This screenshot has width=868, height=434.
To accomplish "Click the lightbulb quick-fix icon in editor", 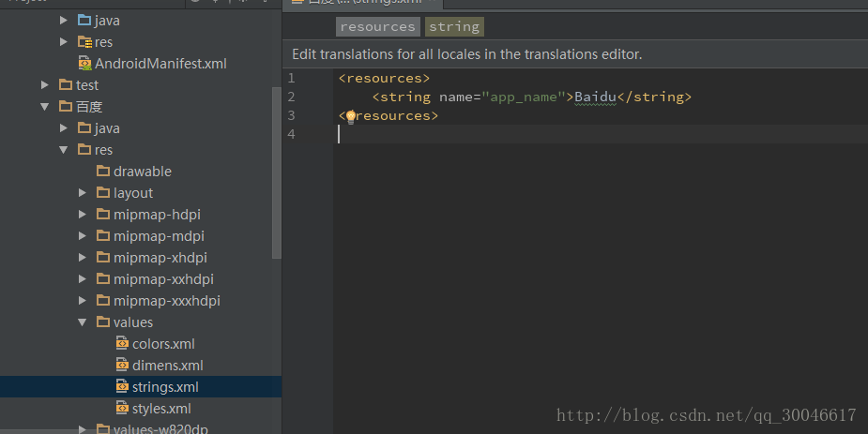I will (x=351, y=116).
